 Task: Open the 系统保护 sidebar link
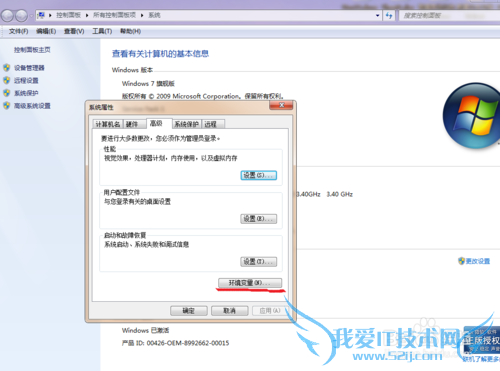click(26, 93)
